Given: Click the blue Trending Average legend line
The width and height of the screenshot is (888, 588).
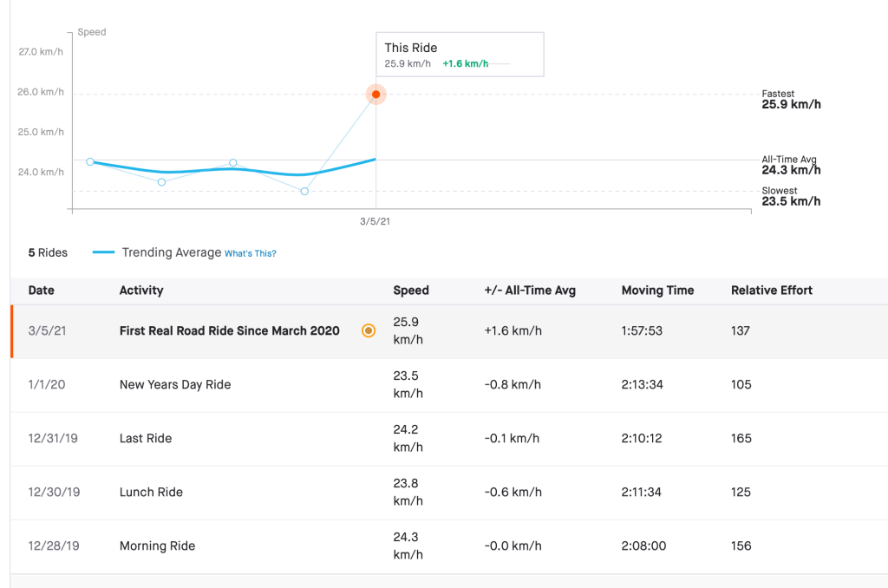Looking at the screenshot, I should tap(103, 252).
